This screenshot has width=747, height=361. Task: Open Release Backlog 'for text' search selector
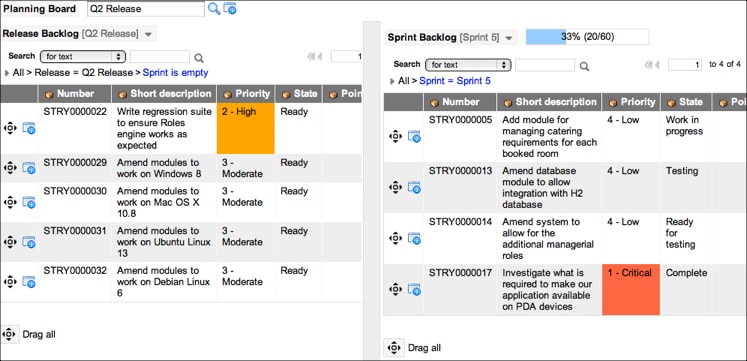tap(82, 57)
